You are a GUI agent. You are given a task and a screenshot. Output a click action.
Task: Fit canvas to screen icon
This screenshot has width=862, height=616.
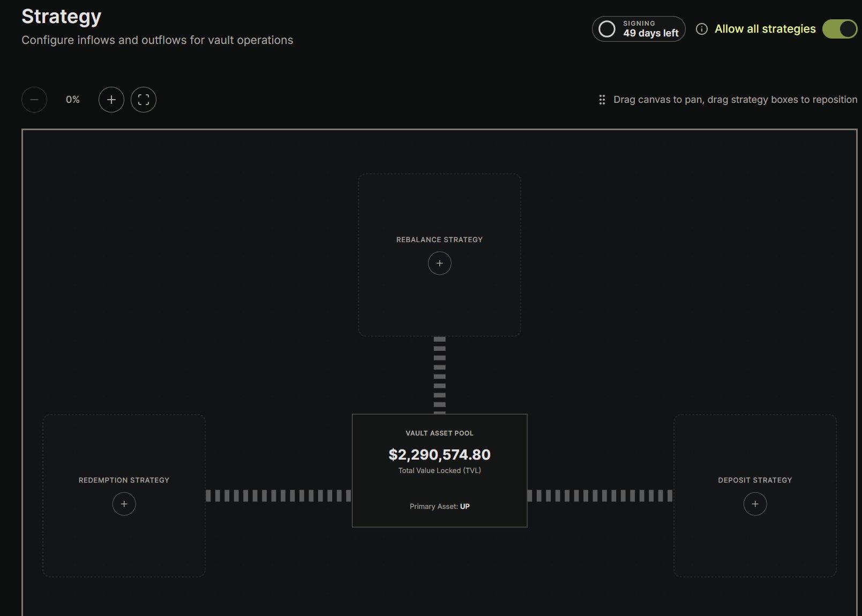[144, 100]
